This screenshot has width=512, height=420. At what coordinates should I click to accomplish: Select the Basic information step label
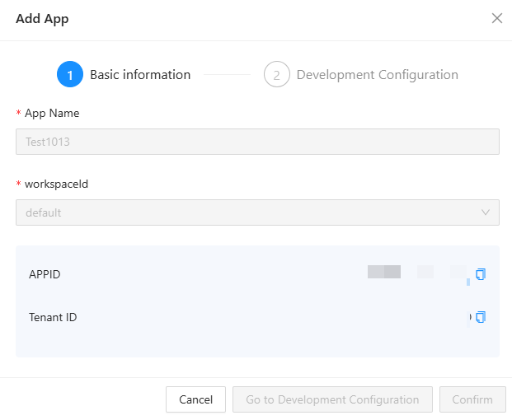[140, 75]
